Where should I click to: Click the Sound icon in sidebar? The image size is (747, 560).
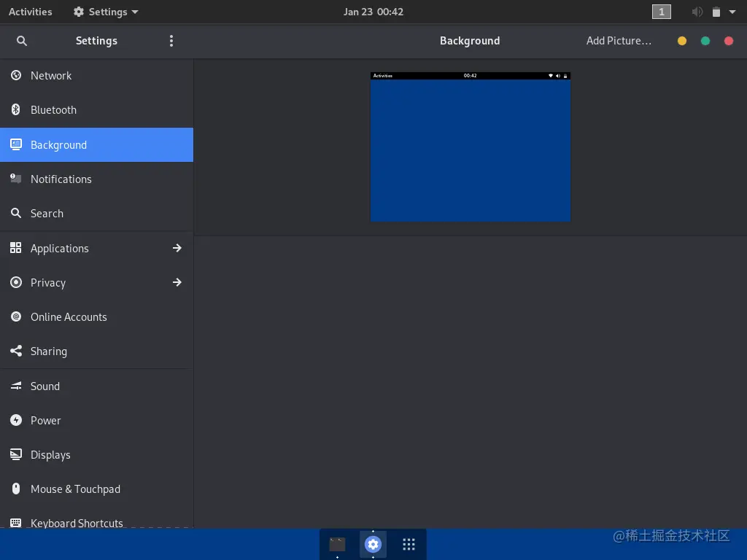point(16,386)
